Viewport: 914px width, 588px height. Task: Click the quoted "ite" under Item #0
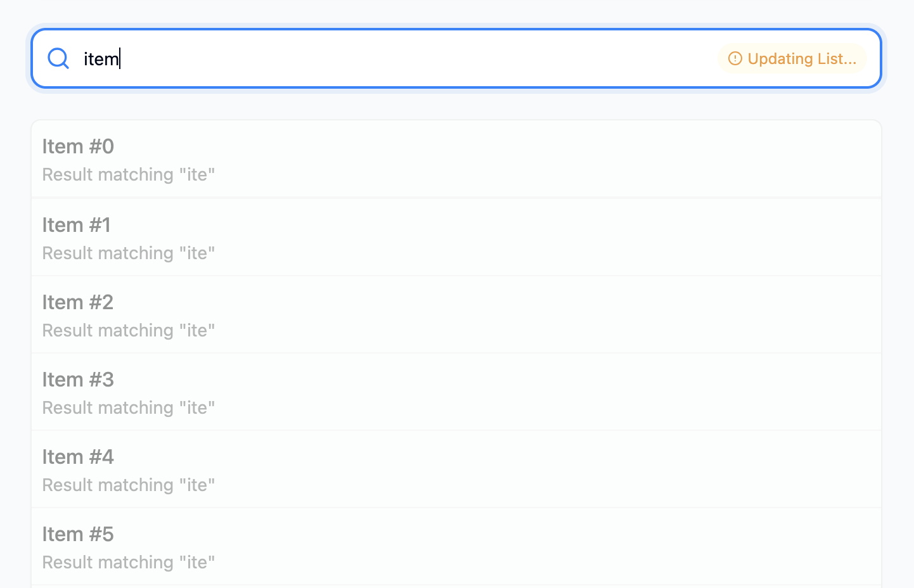(197, 175)
